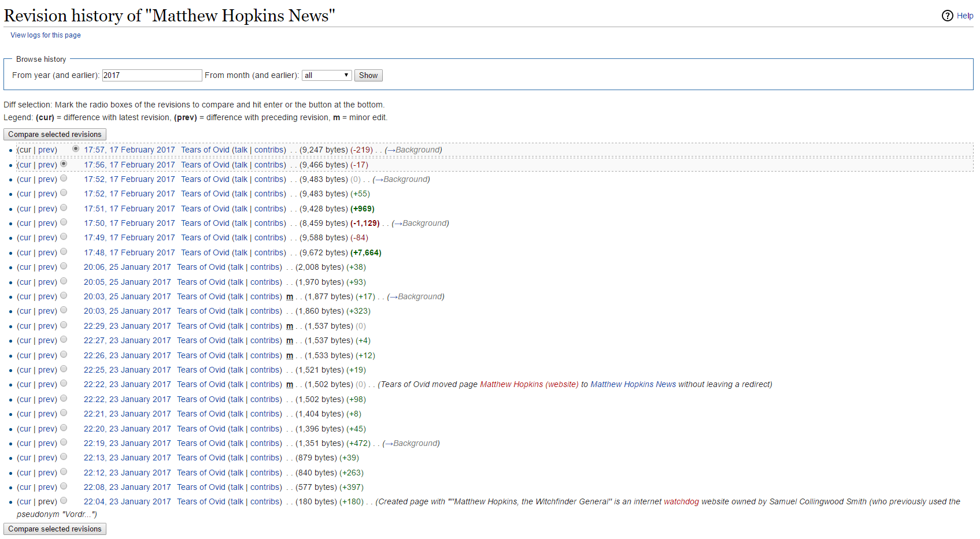This screenshot has width=980, height=539.
Task: Open Tears of Ovid user link on 17:57 row
Action: pos(205,150)
